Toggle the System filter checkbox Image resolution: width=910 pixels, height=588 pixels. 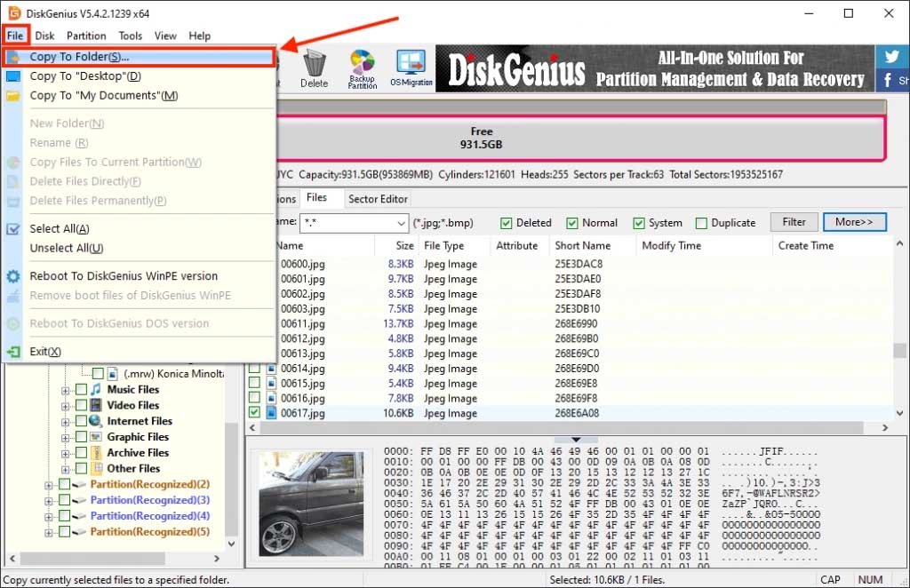click(x=639, y=223)
